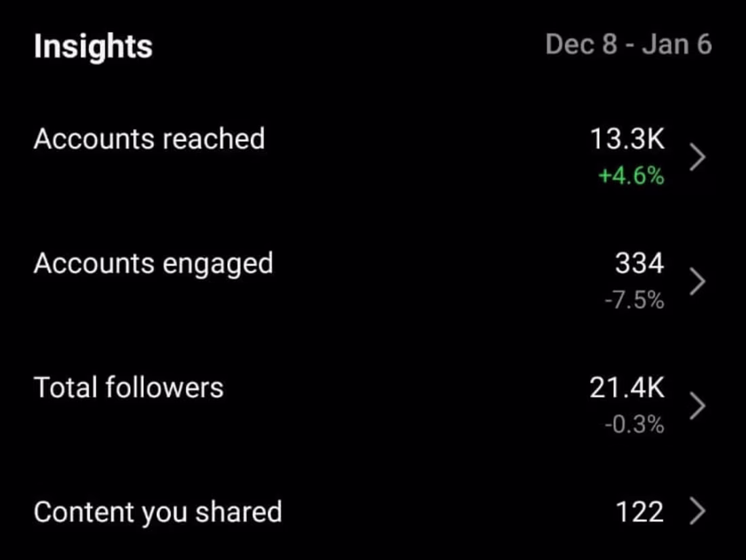
Task: Tap the -0.3% followers change figure
Action: click(634, 425)
